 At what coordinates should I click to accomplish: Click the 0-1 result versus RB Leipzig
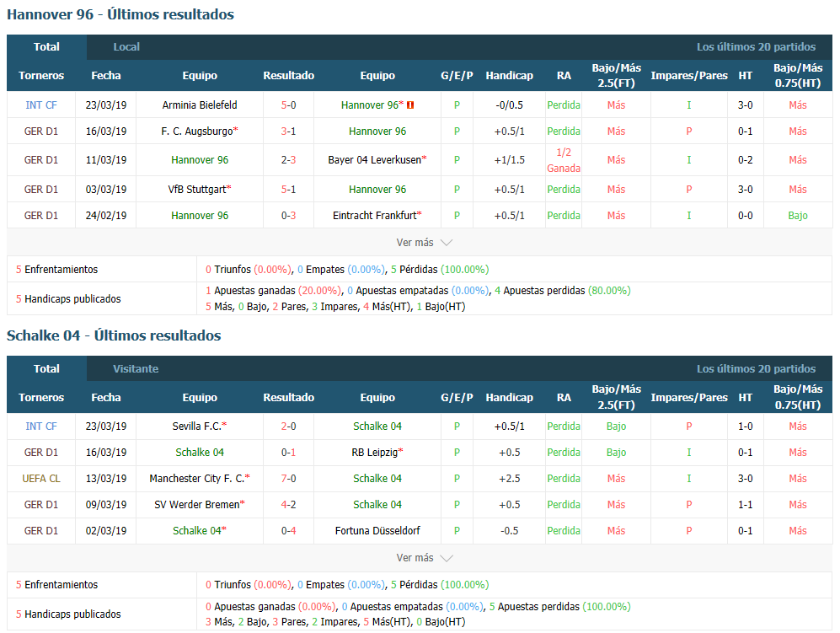289,453
